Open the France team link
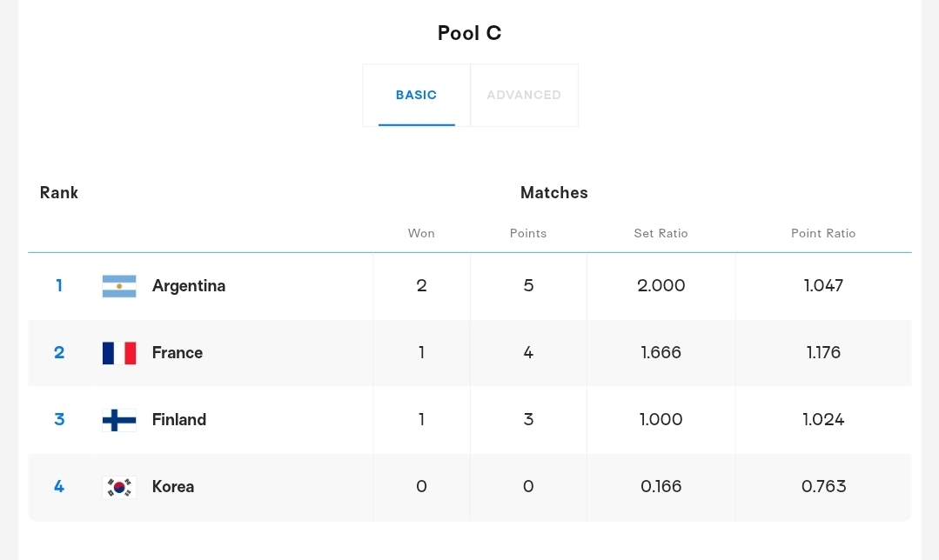 tap(178, 353)
